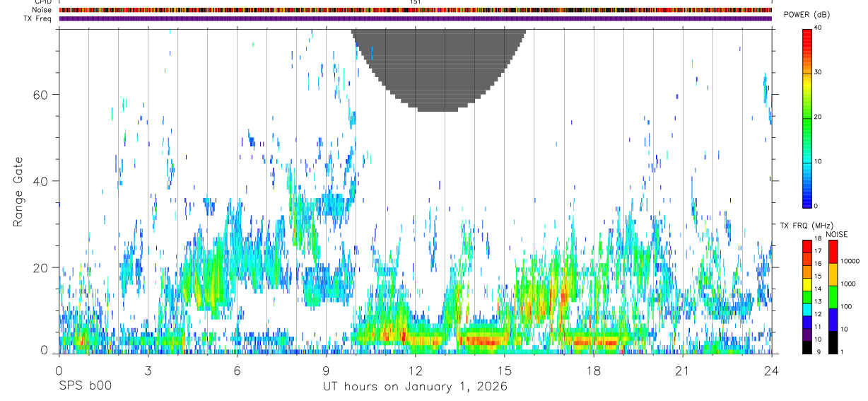Click the 1 label in NOISE legend

tap(842, 351)
